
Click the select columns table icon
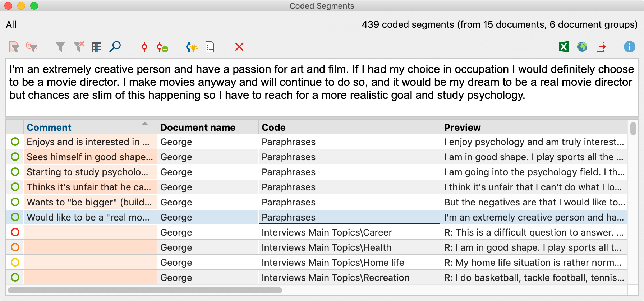pos(97,47)
